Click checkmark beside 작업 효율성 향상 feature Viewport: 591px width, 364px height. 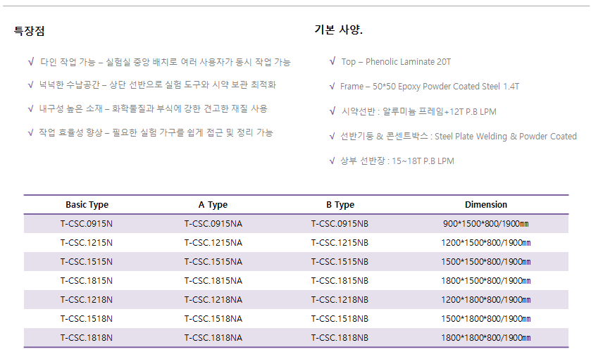(x=30, y=132)
